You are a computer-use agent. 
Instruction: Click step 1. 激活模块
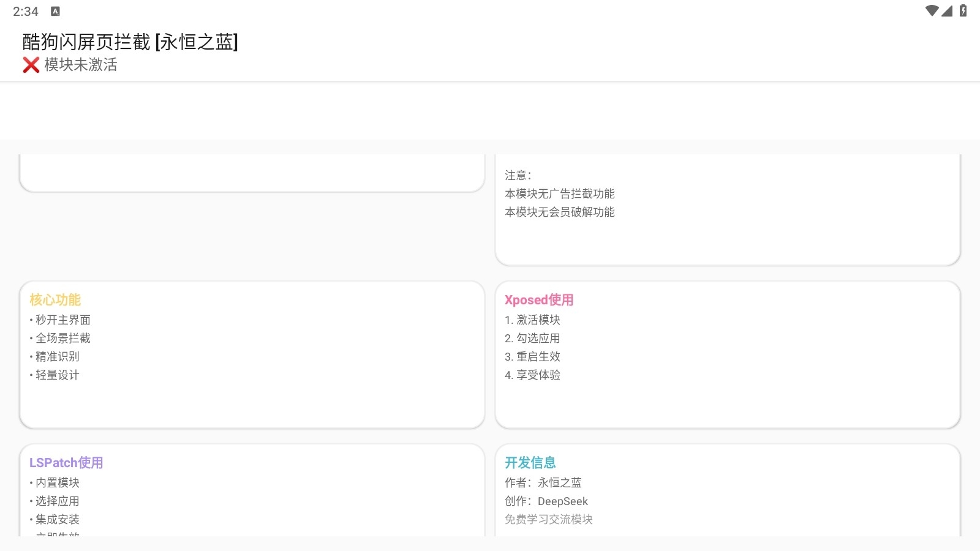pos(532,320)
